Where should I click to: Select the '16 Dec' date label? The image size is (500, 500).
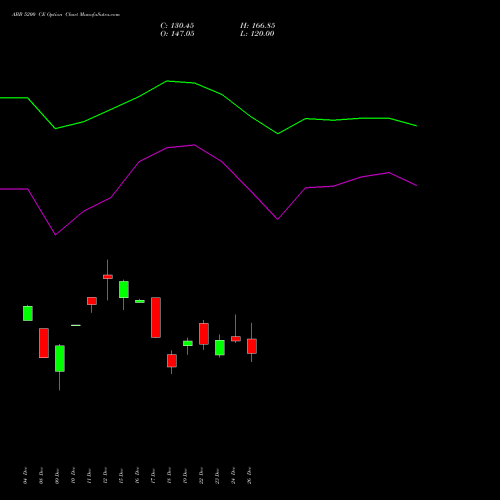click(x=137, y=475)
